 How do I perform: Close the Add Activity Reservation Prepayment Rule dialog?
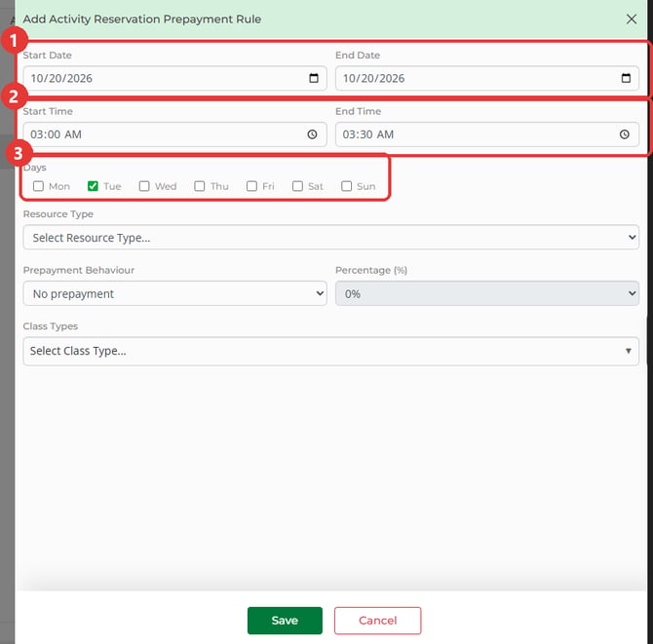coord(632,19)
